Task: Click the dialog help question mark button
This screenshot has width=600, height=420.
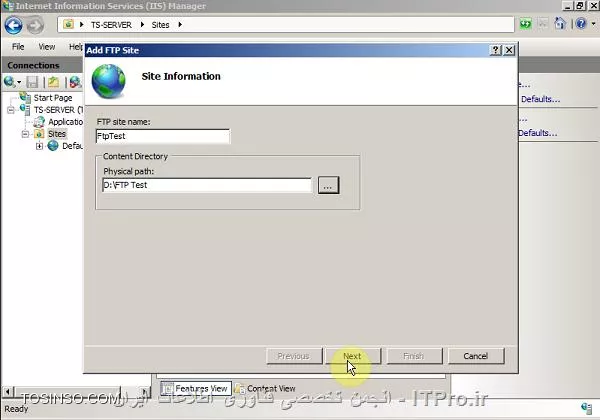Action: point(496,50)
